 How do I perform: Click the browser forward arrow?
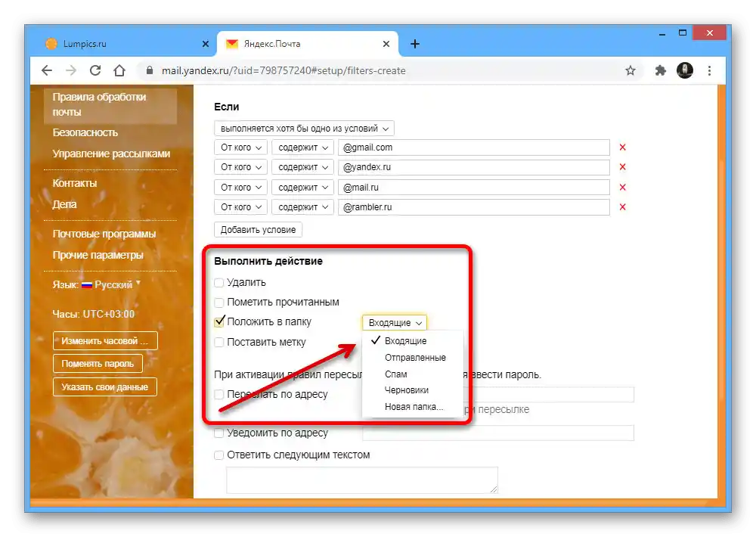71,70
